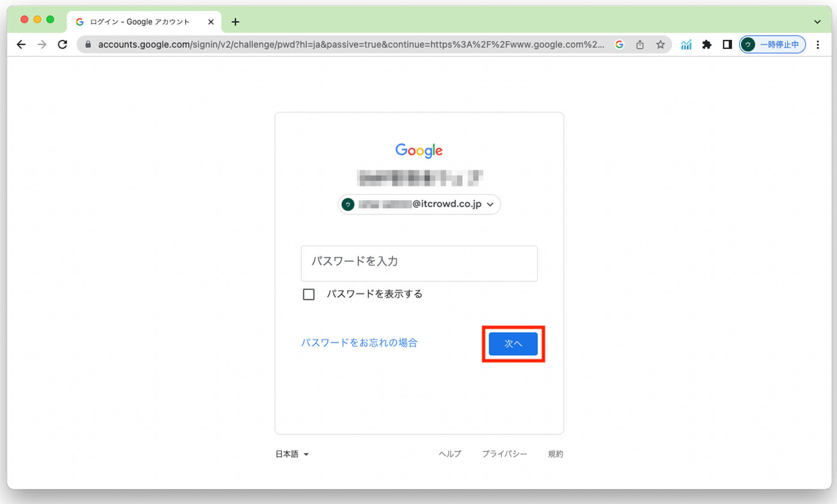
Task: Open the 日本語 language dropdown
Action: [292, 454]
